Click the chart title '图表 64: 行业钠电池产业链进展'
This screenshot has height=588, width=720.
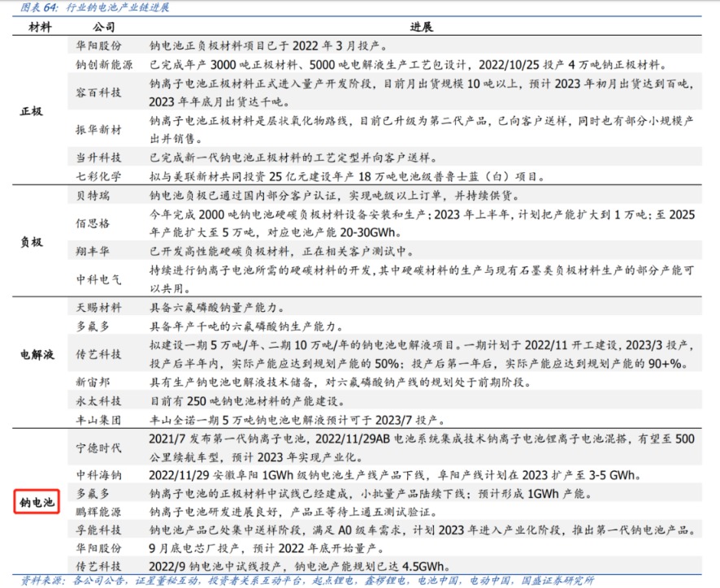coord(94,6)
